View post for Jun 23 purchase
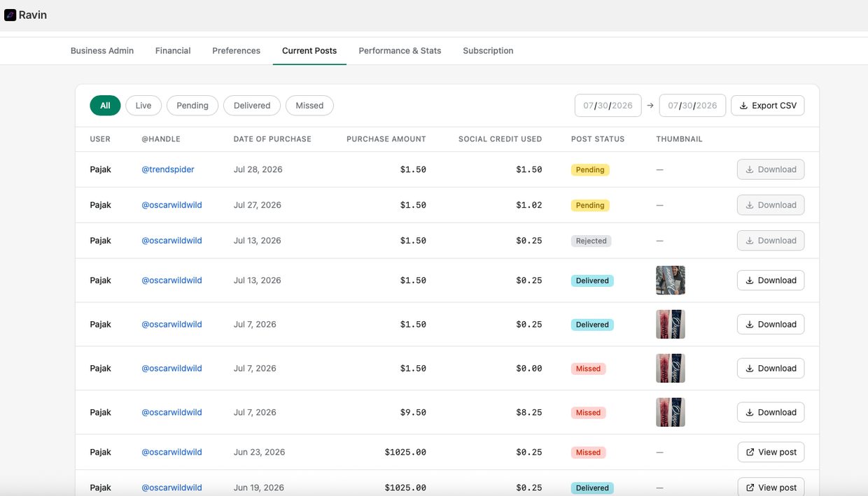 [x=771, y=452]
